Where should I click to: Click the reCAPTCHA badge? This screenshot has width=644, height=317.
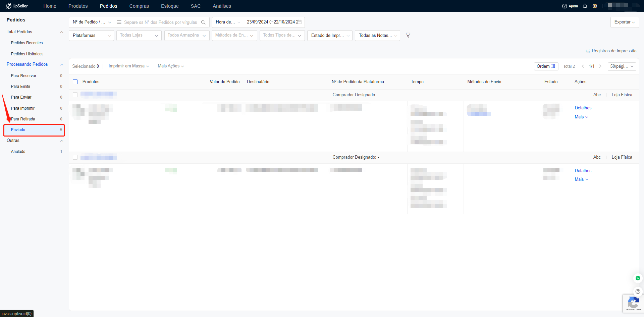tap(633, 304)
